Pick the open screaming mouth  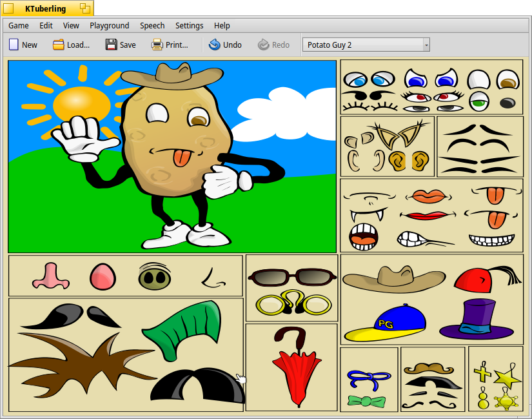(x=364, y=236)
